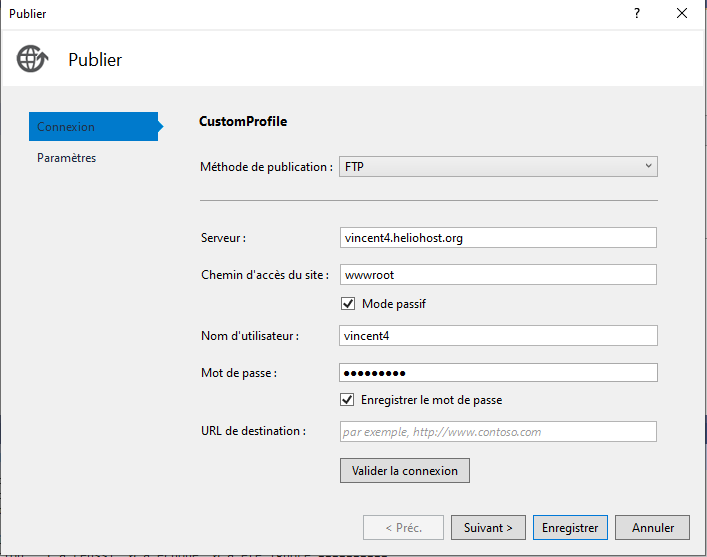Click the Chemin d'accès du site field

(x=498, y=274)
